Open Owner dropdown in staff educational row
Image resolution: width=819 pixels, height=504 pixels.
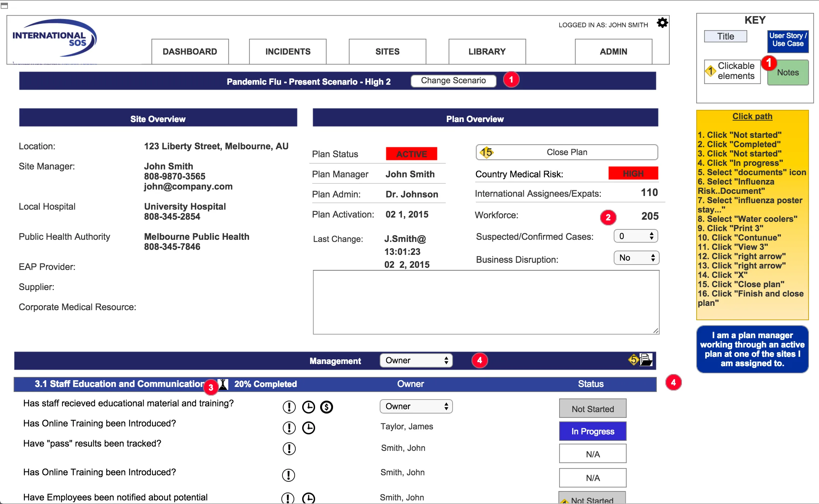(x=416, y=406)
